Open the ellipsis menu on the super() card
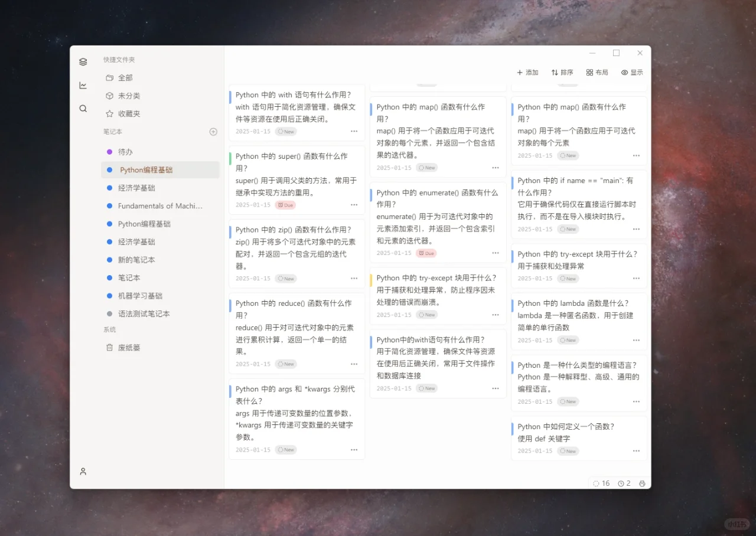The height and width of the screenshot is (536, 756). pos(354,204)
